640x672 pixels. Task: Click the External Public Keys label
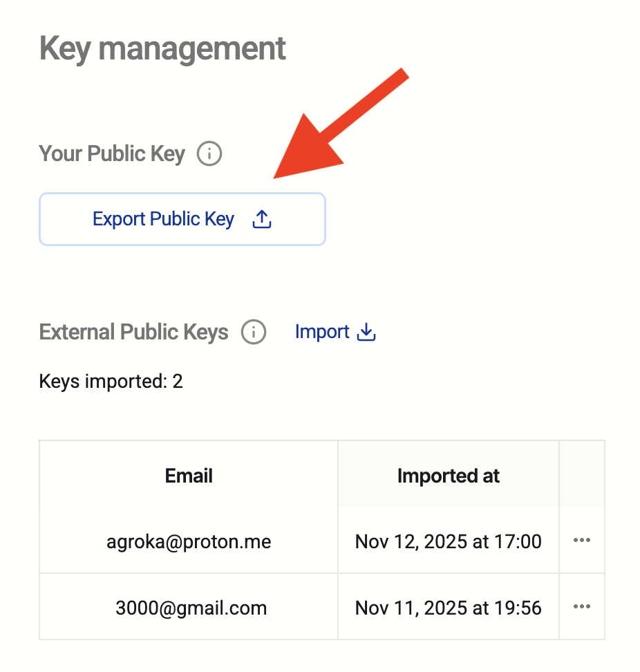[x=133, y=333]
